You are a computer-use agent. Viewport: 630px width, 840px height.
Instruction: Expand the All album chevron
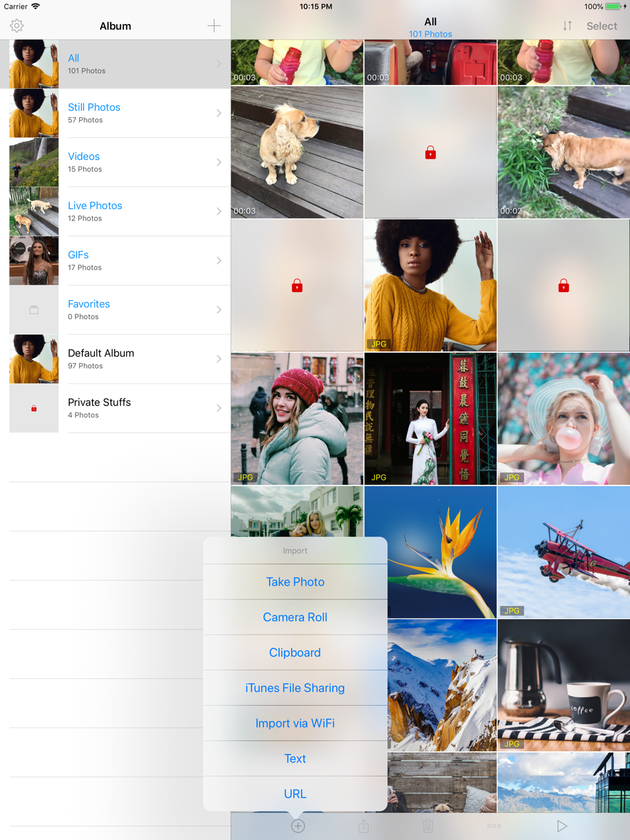point(219,64)
